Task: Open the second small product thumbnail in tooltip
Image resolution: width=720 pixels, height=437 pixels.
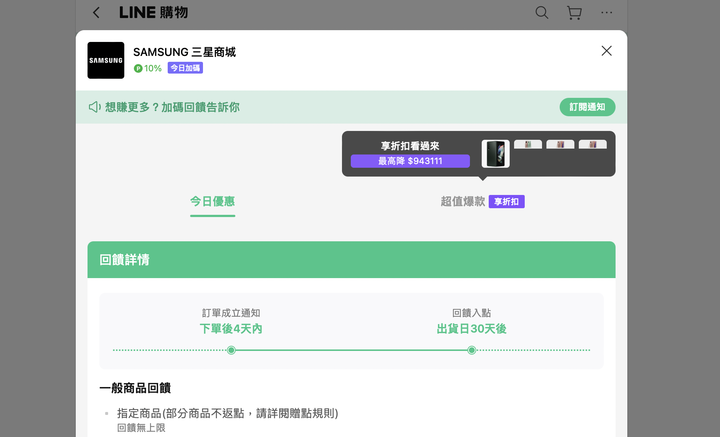Action: [x=528, y=145]
